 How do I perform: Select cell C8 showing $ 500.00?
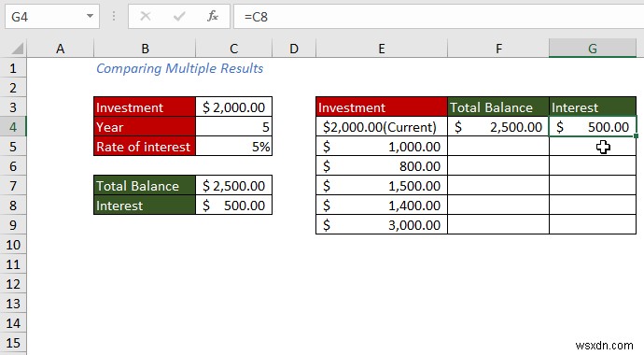[x=233, y=206]
